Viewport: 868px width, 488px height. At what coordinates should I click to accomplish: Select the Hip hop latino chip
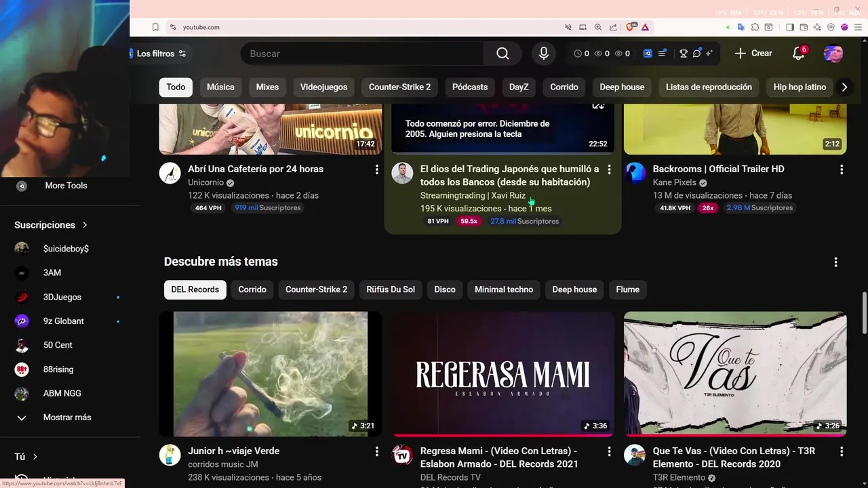pos(800,87)
